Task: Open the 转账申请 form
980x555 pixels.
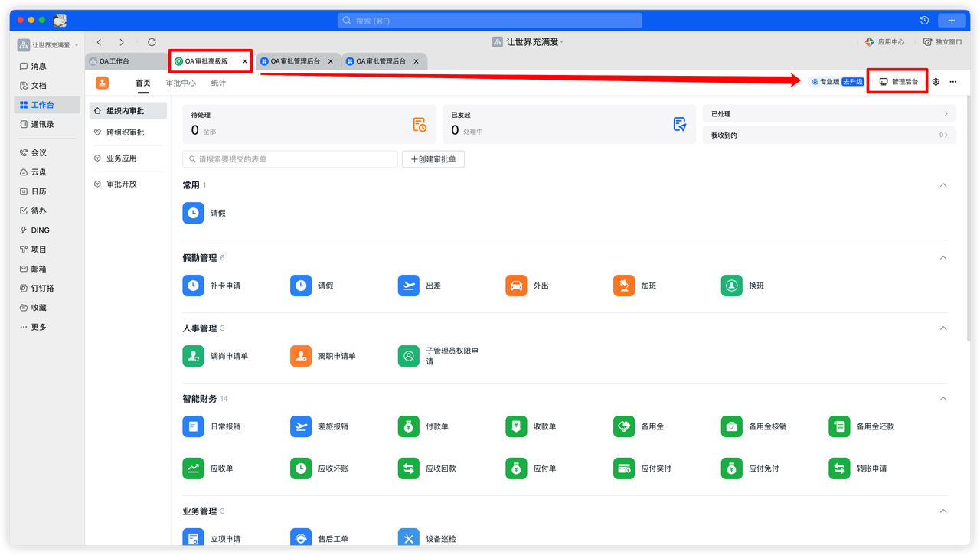Action: point(840,468)
